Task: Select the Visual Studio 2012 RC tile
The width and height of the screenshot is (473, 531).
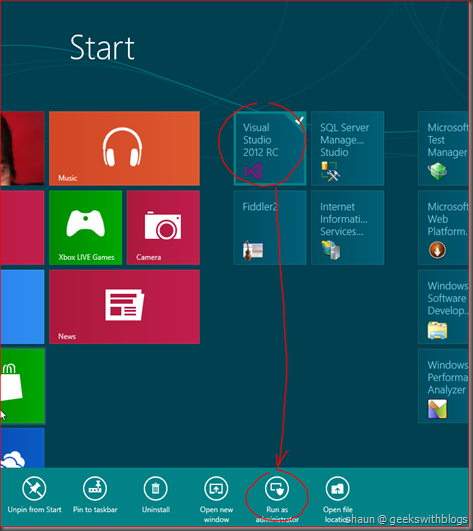Action: click(270, 148)
